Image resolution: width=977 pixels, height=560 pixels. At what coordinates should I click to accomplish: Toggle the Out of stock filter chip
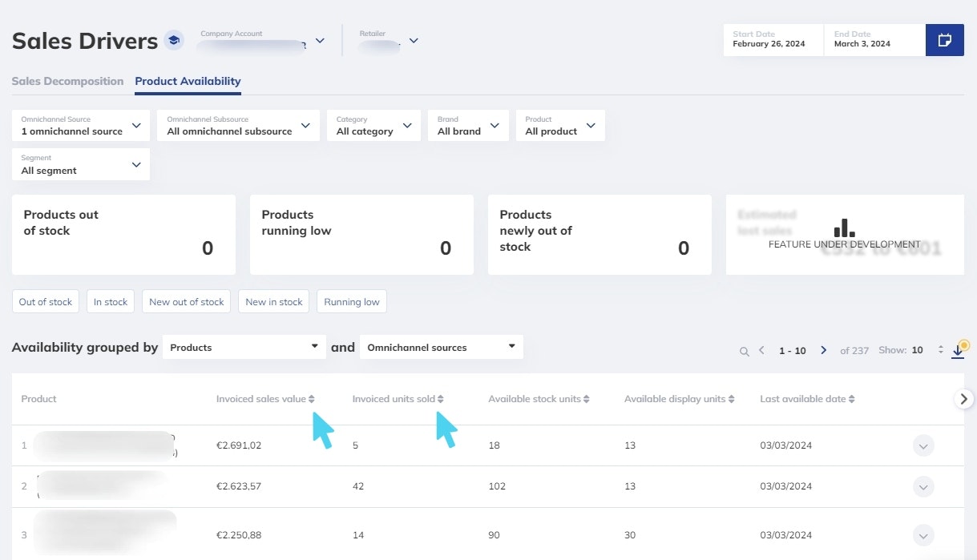(x=46, y=302)
